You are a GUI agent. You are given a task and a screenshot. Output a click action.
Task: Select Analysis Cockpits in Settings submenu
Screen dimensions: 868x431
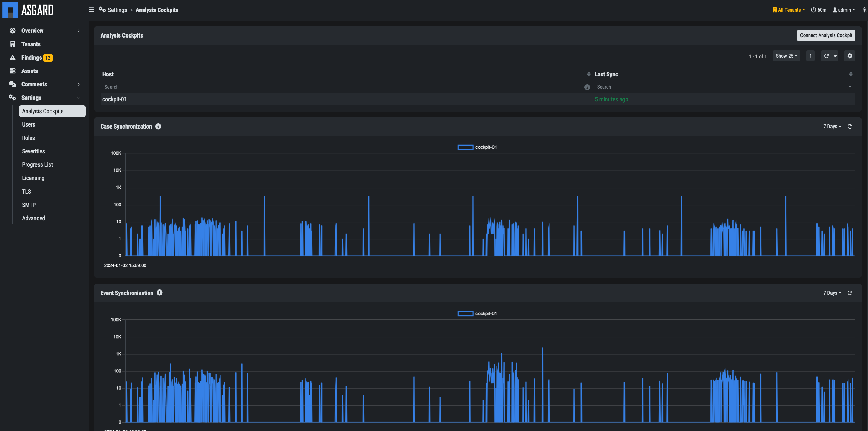coord(52,111)
